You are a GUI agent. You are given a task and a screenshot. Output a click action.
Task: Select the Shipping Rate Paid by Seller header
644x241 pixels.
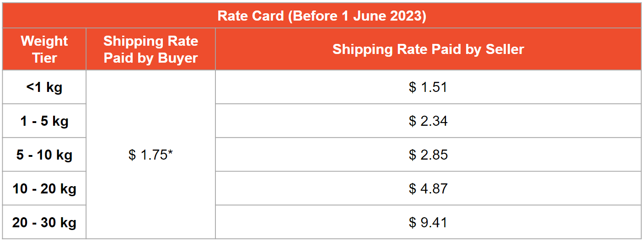pyautogui.click(x=428, y=49)
